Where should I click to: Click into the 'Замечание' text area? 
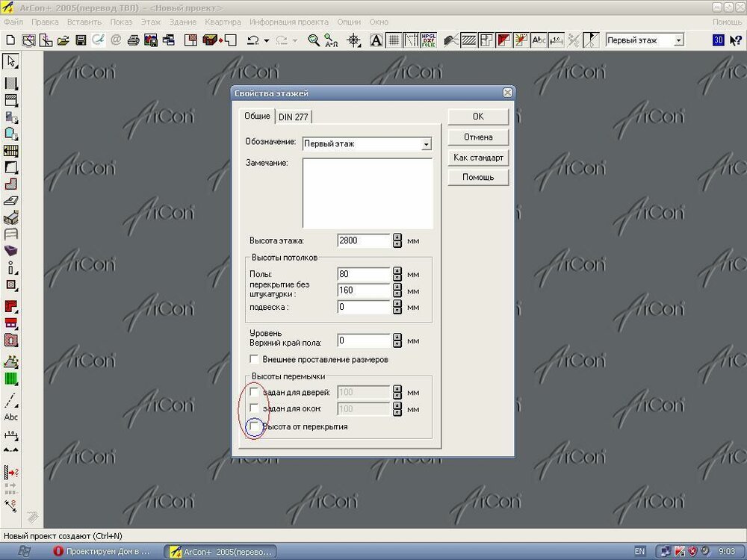[368, 193]
